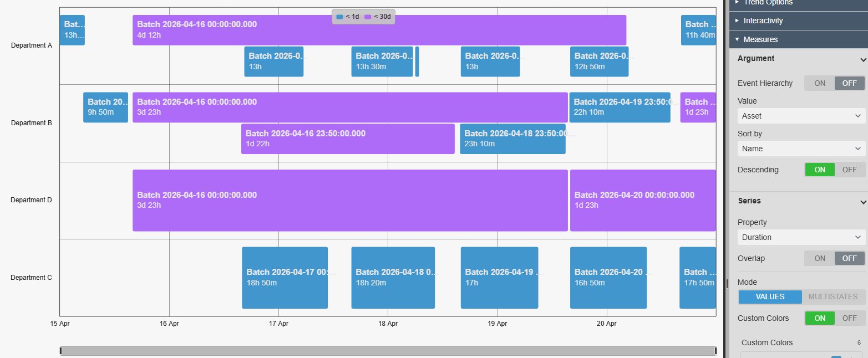
Task: Select Department B's 1d 23h purple batch
Action: pyautogui.click(x=698, y=108)
